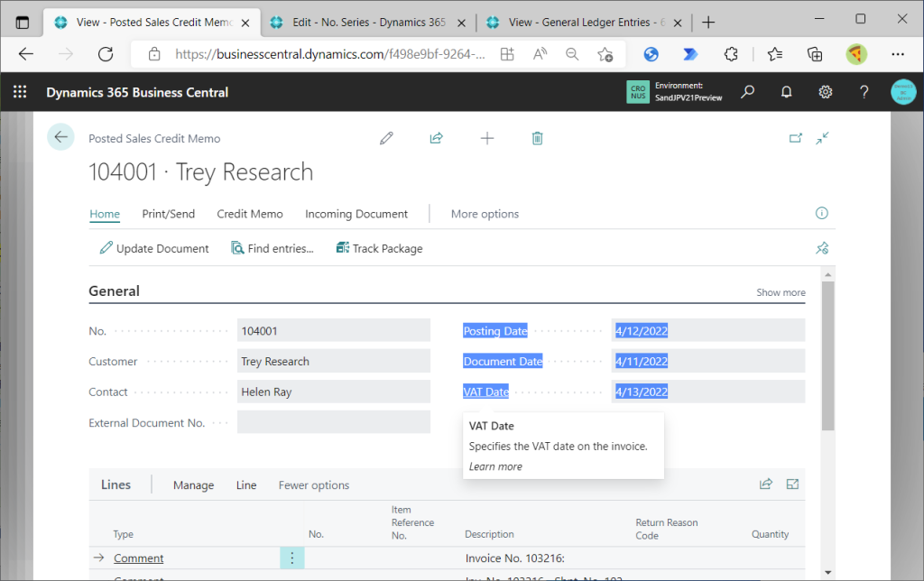
Task: Click the CRONUS company badge
Action: (x=638, y=92)
